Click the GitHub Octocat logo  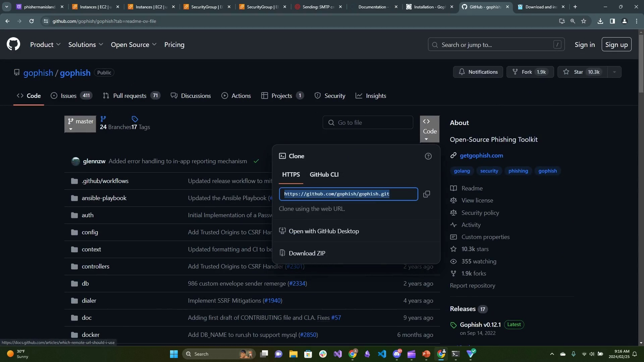pyautogui.click(x=13, y=44)
